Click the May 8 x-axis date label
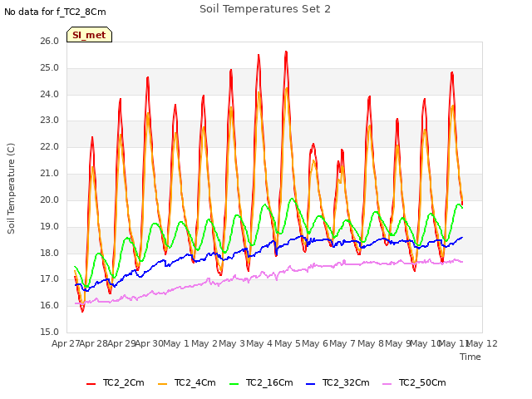The image size is (532, 399). [x=371, y=343]
